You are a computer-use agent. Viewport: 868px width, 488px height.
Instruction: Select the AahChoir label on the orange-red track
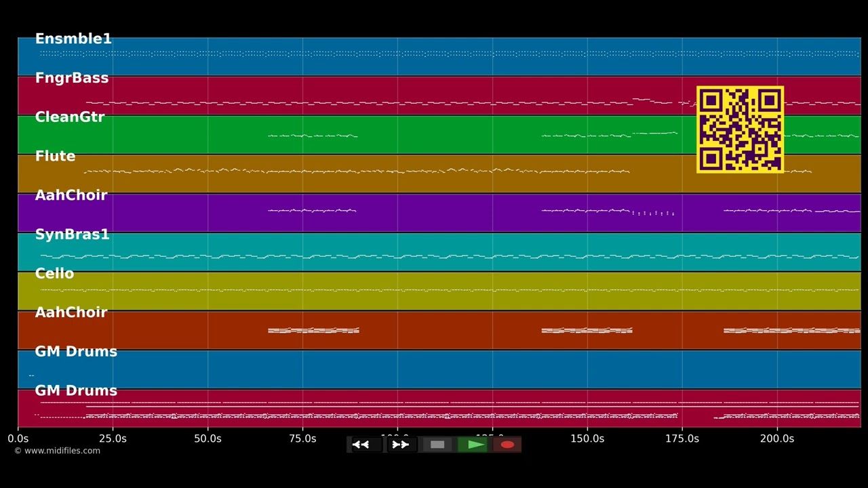(71, 312)
